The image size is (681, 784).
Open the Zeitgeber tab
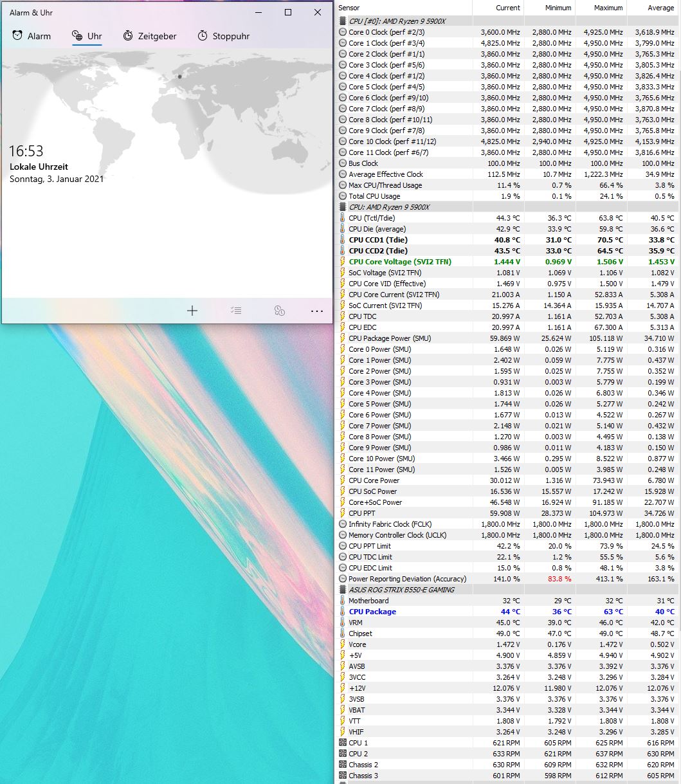(149, 36)
